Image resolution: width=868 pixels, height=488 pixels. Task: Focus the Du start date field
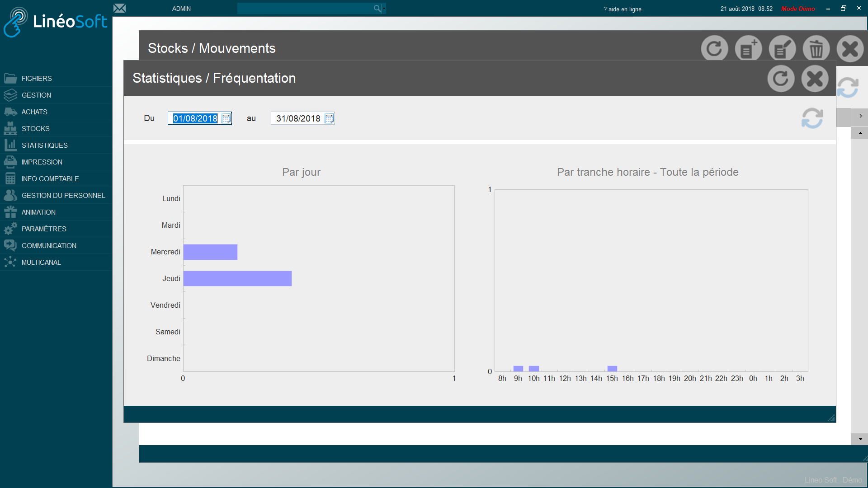[x=195, y=118]
